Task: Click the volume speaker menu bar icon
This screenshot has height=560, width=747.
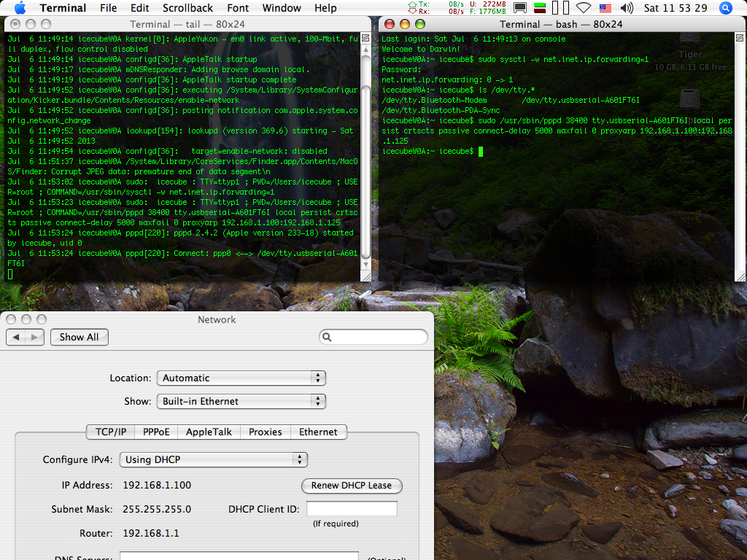Action: pos(627,7)
